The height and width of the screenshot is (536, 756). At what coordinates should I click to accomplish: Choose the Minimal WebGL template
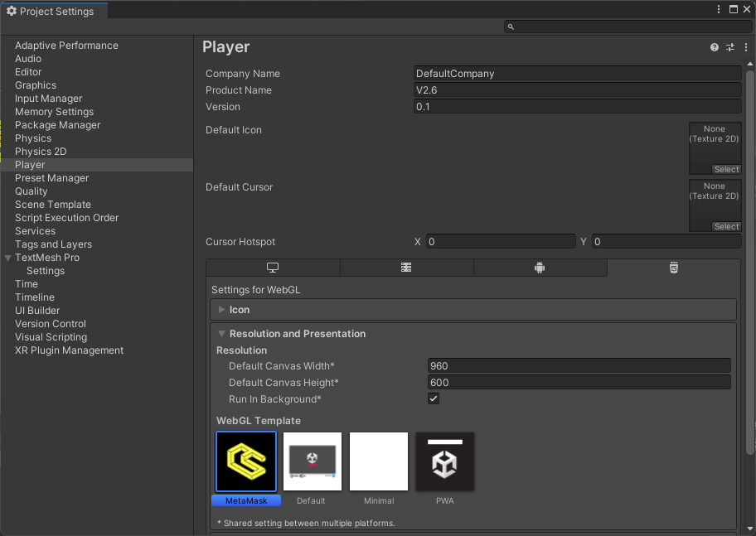(379, 462)
